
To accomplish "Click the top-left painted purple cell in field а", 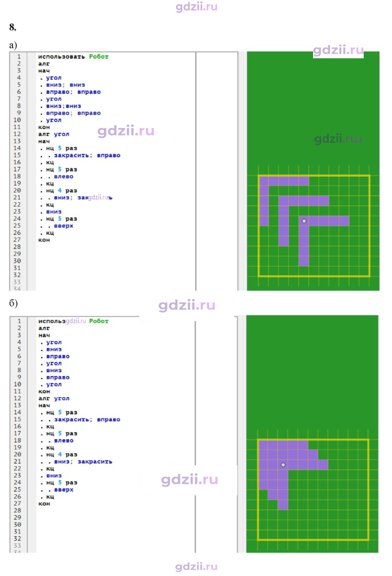I will 264,181.
